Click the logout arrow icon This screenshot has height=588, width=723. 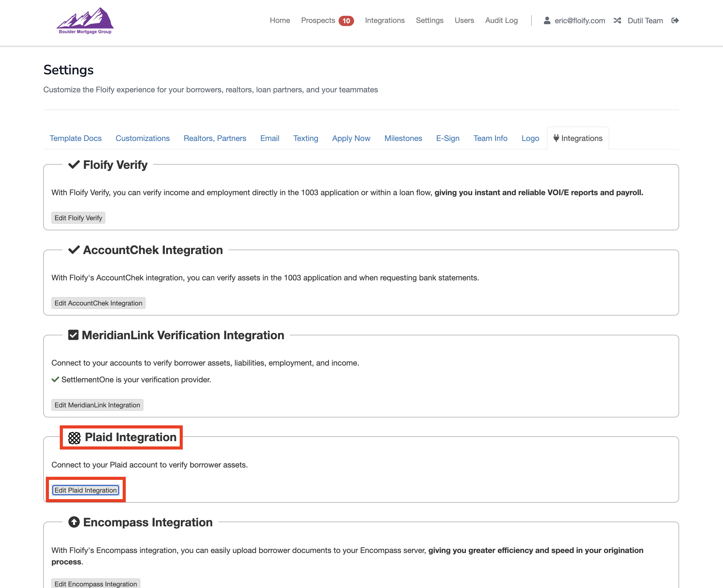click(x=675, y=21)
